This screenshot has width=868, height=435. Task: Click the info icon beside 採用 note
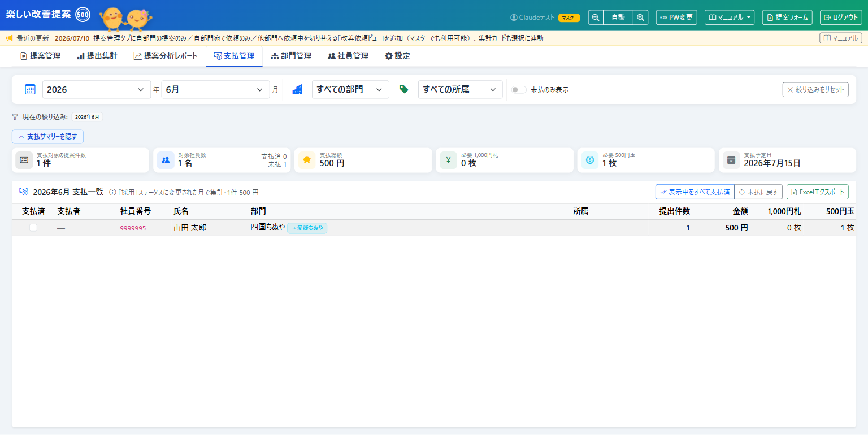coord(112,192)
